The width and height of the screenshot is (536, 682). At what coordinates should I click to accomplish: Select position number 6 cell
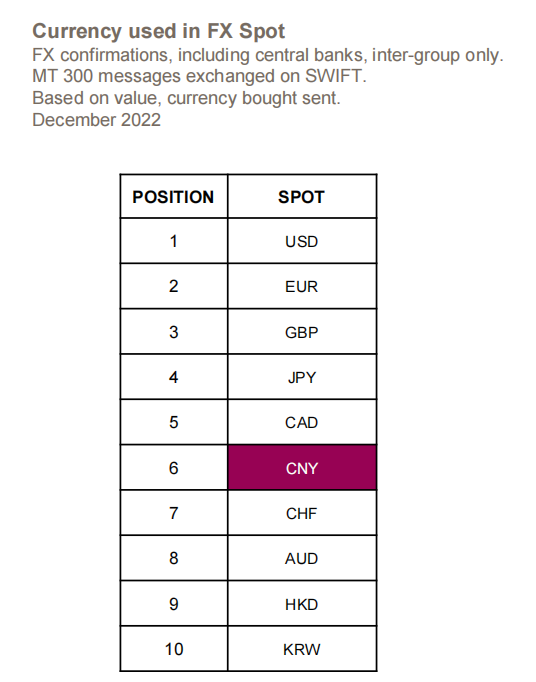[174, 468]
